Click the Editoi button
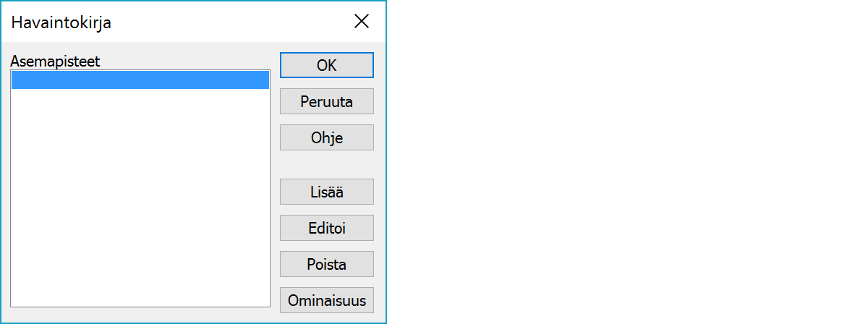This screenshot has width=868, height=324. click(326, 228)
